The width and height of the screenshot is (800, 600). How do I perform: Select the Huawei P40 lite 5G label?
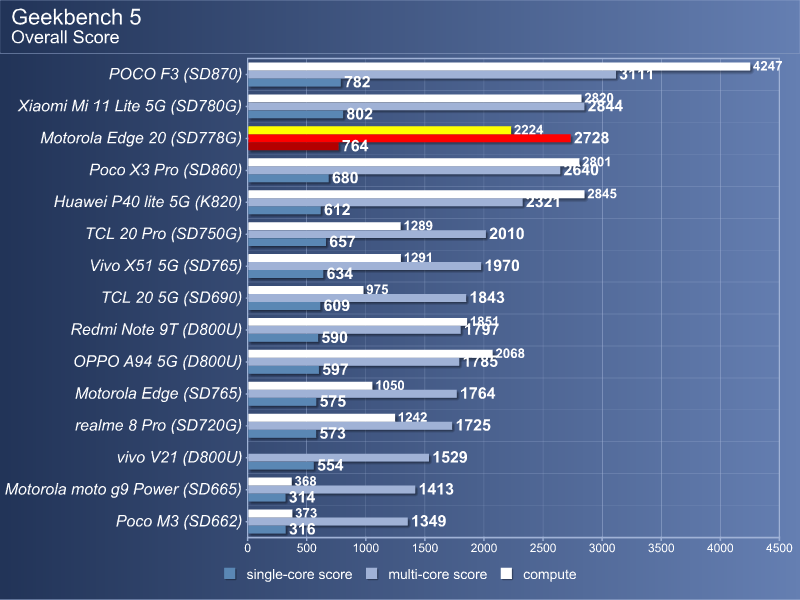coord(148,202)
